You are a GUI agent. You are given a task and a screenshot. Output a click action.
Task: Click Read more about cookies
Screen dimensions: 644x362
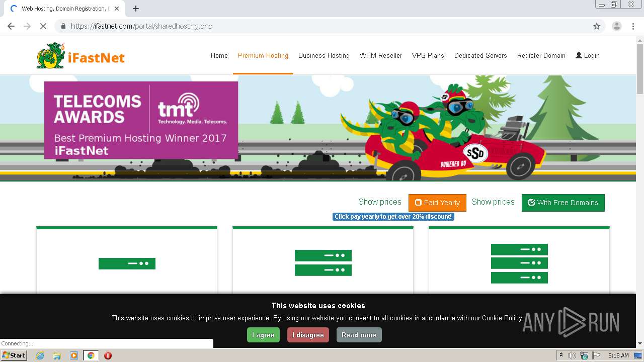click(359, 335)
